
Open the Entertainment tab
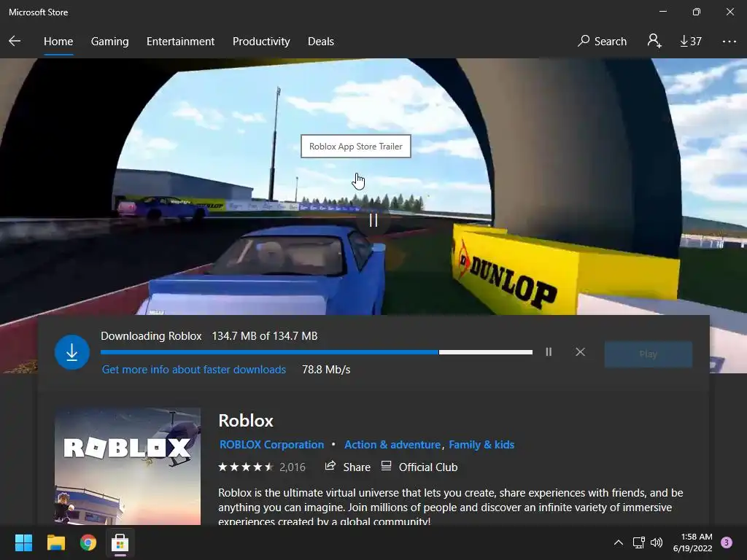[181, 42]
